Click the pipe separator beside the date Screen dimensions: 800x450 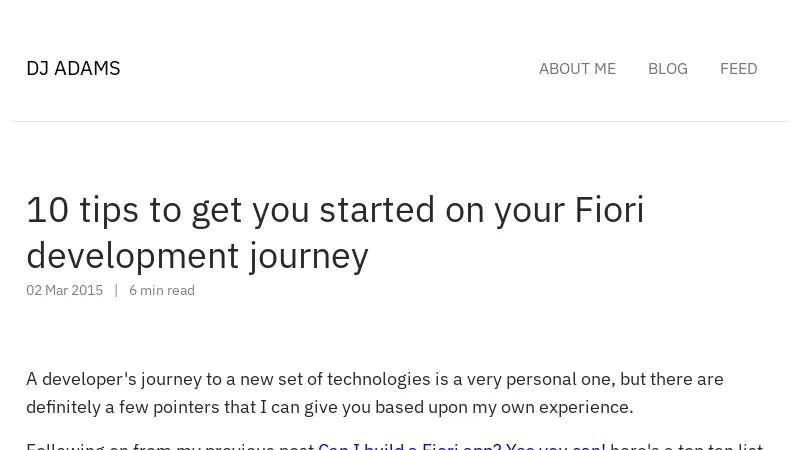tap(116, 290)
